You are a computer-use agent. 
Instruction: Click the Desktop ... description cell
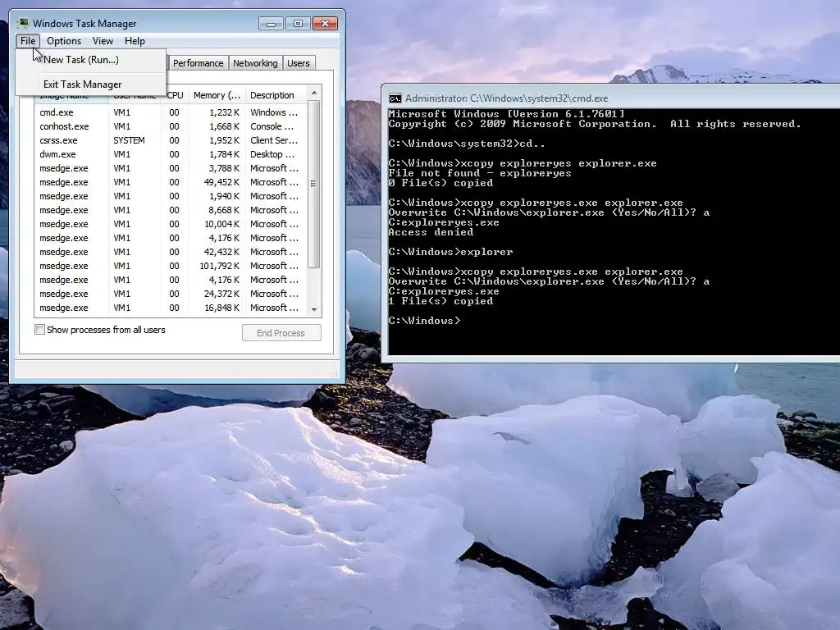point(272,154)
